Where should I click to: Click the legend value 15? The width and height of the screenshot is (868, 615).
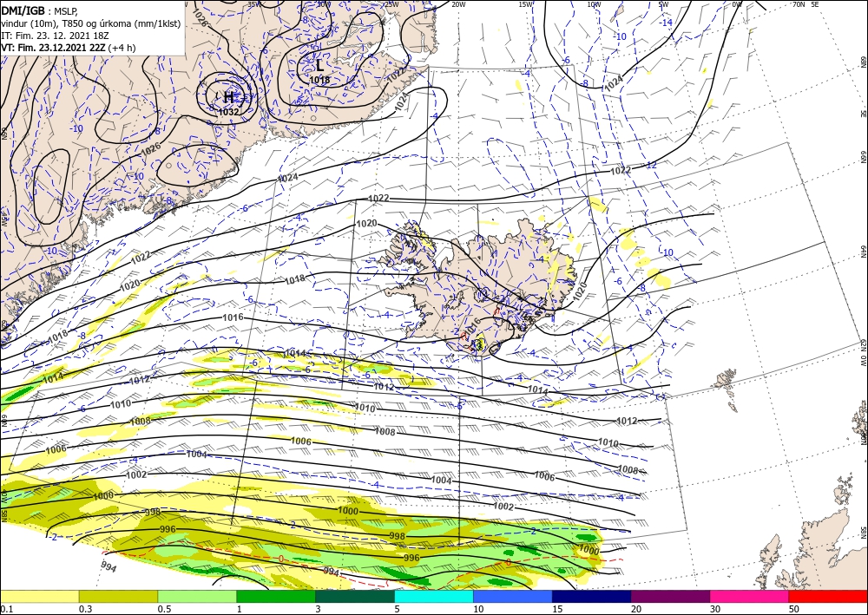pyautogui.click(x=557, y=609)
